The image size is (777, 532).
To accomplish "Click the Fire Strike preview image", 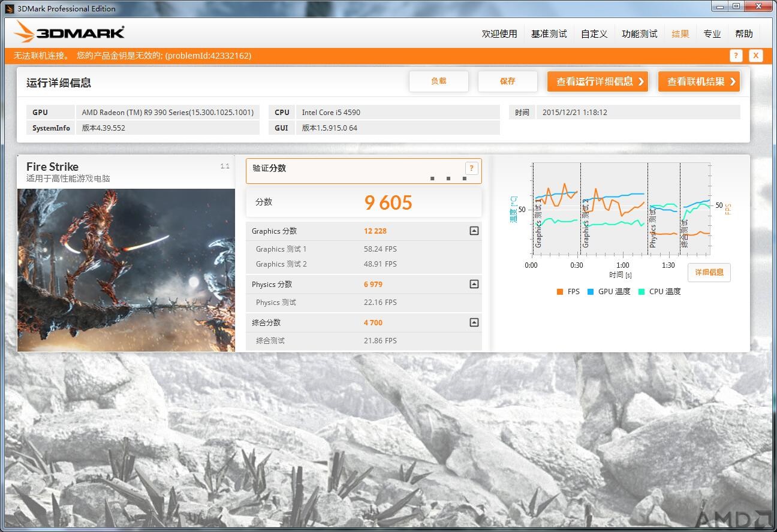I will click(127, 270).
